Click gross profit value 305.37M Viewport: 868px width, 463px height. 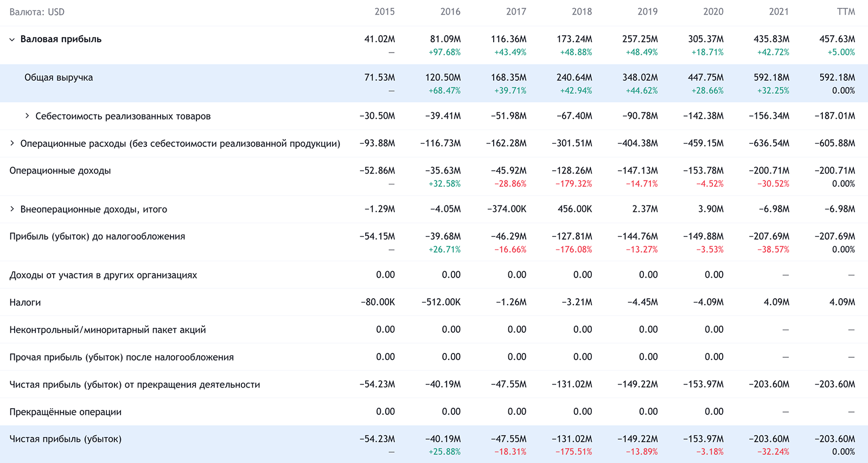click(706, 39)
